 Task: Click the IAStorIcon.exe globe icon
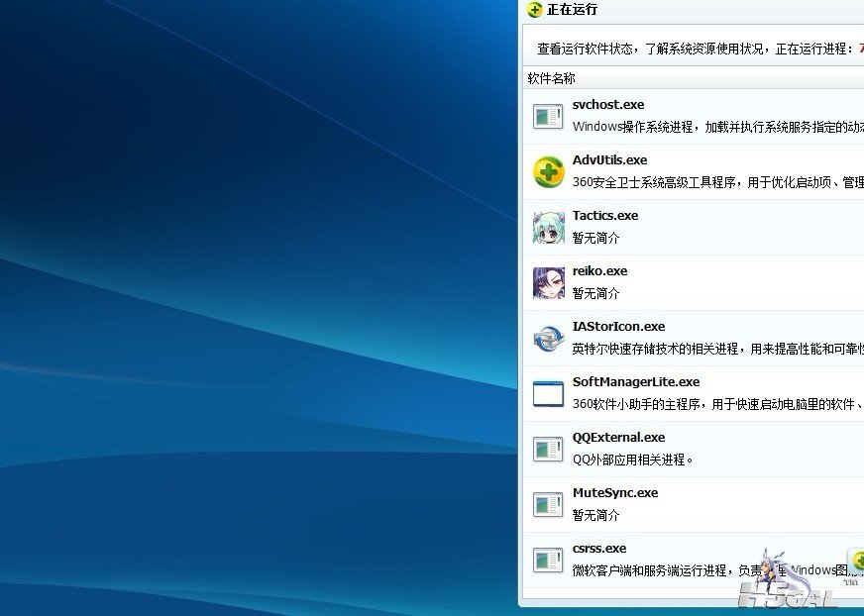click(x=548, y=338)
